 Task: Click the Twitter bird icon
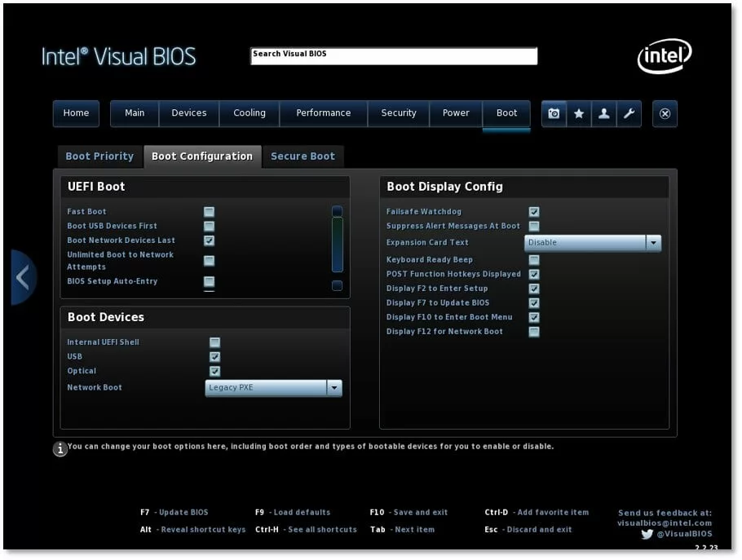pos(647,535)
